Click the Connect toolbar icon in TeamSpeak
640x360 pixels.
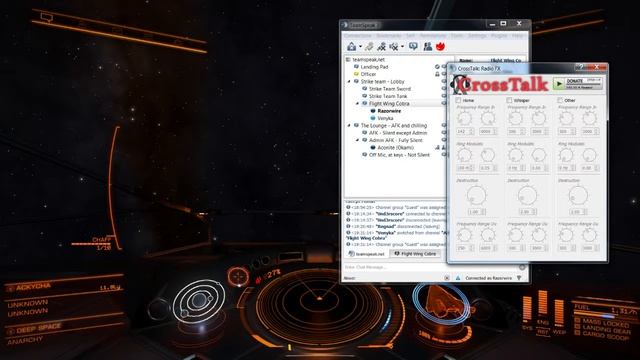351,47
